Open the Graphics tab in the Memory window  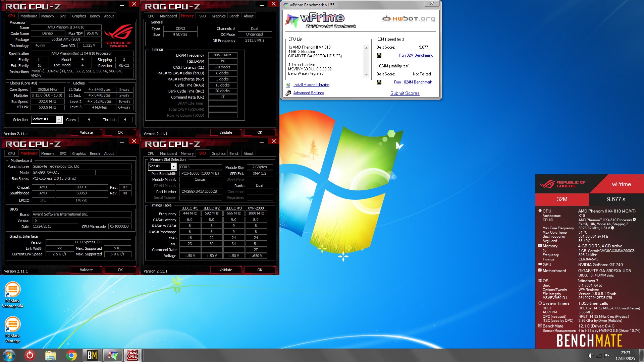tap(218, 16)
